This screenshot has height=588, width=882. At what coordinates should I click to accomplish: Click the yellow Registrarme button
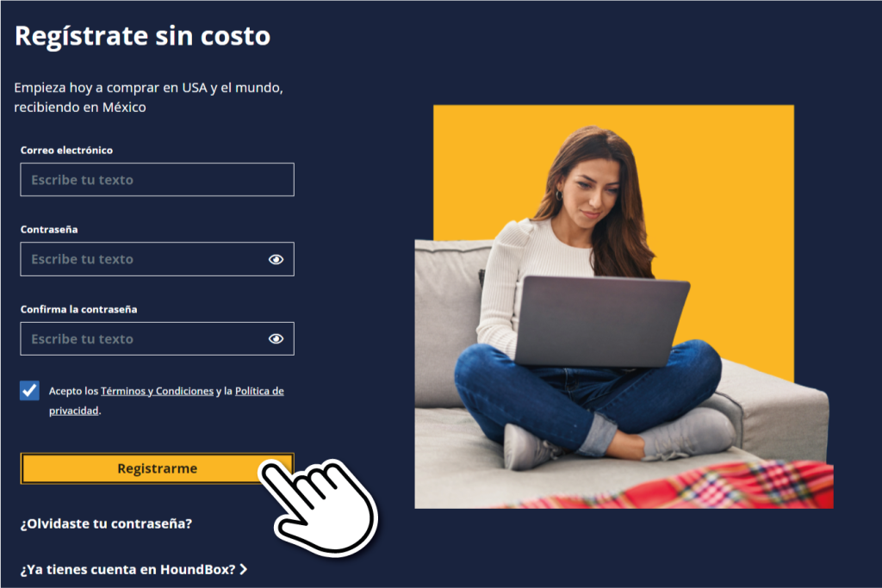pos(157,468)
